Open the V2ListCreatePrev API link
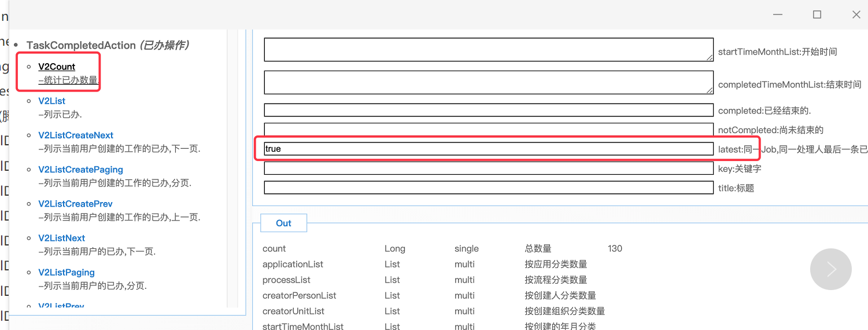 click(75, 204)
